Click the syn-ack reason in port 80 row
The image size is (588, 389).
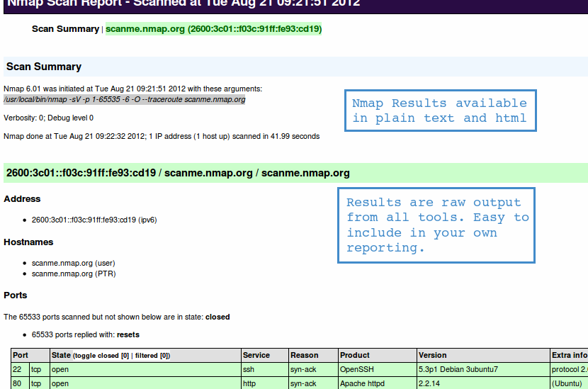[313, 383]
